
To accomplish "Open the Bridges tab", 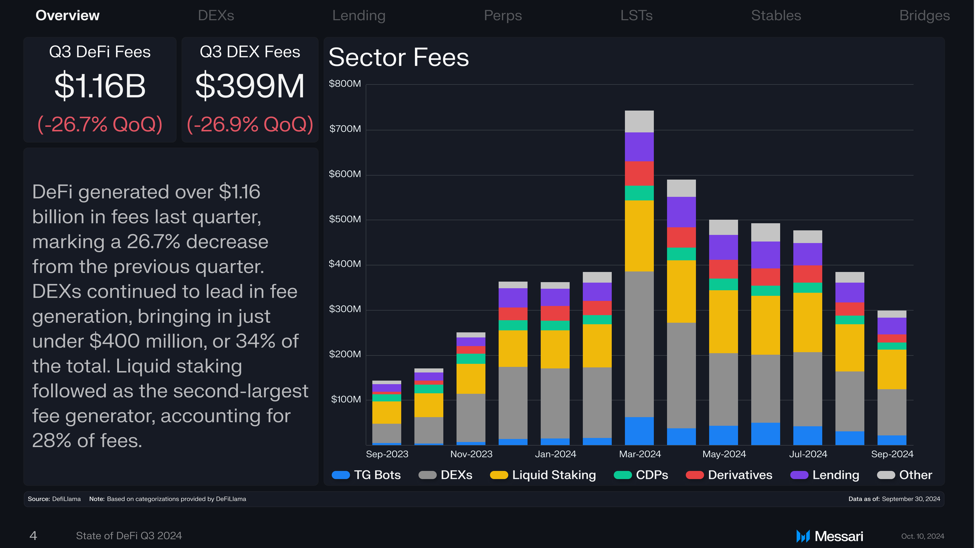I will [925, 16].
